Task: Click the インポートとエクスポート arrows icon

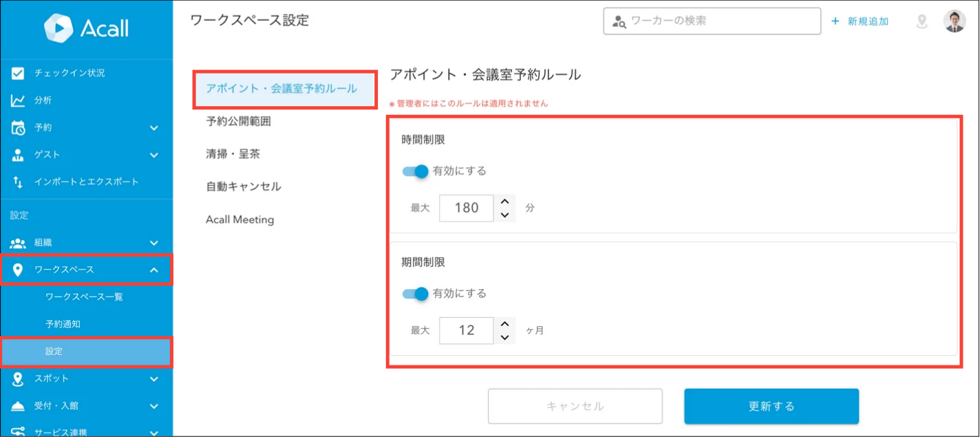Action: click(18, 182)
